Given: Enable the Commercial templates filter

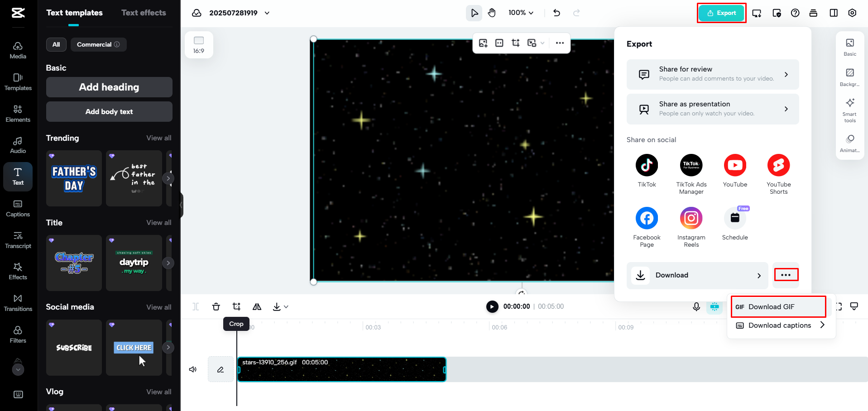Looking at the screenshot, I should pyautogui.click(x=98, y=44).
